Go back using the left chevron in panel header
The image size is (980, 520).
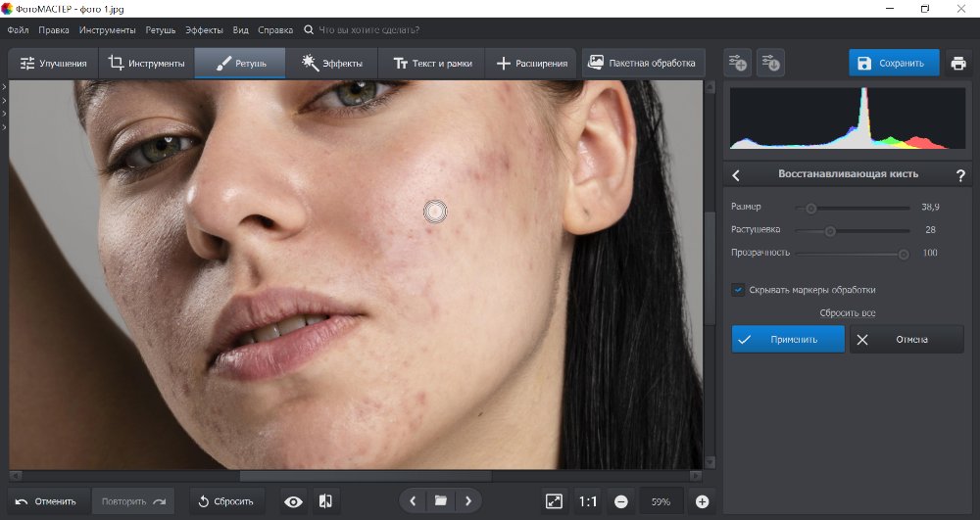coord(737,175)
